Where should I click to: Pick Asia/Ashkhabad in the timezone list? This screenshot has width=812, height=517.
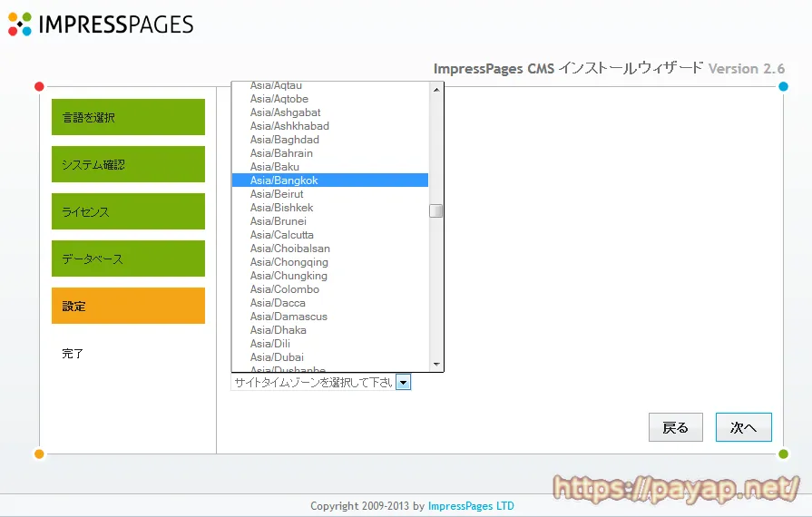pyautogui.click(x=330, y=126)
